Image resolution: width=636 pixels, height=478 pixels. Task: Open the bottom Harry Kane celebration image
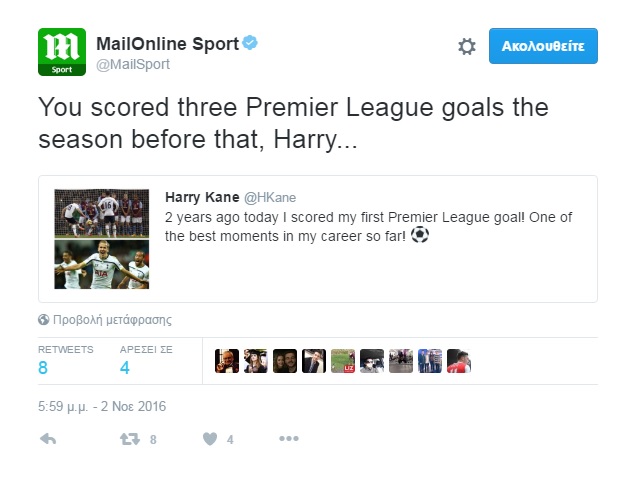101,265
